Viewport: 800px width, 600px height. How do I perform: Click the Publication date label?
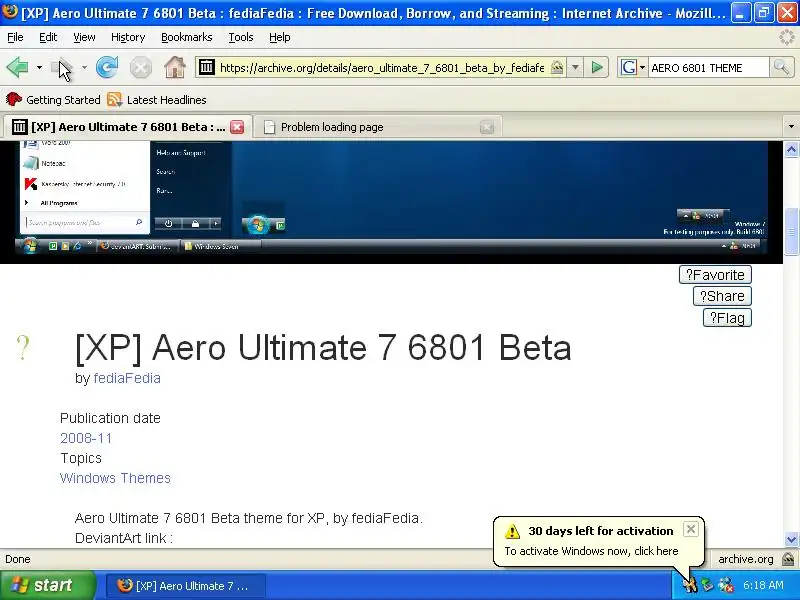110,418
